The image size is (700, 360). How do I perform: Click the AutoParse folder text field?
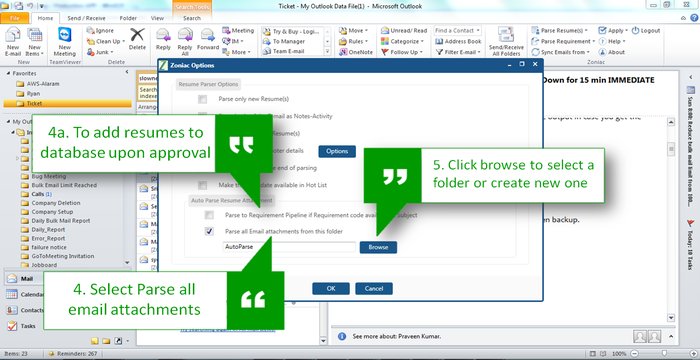coord(289,247)
